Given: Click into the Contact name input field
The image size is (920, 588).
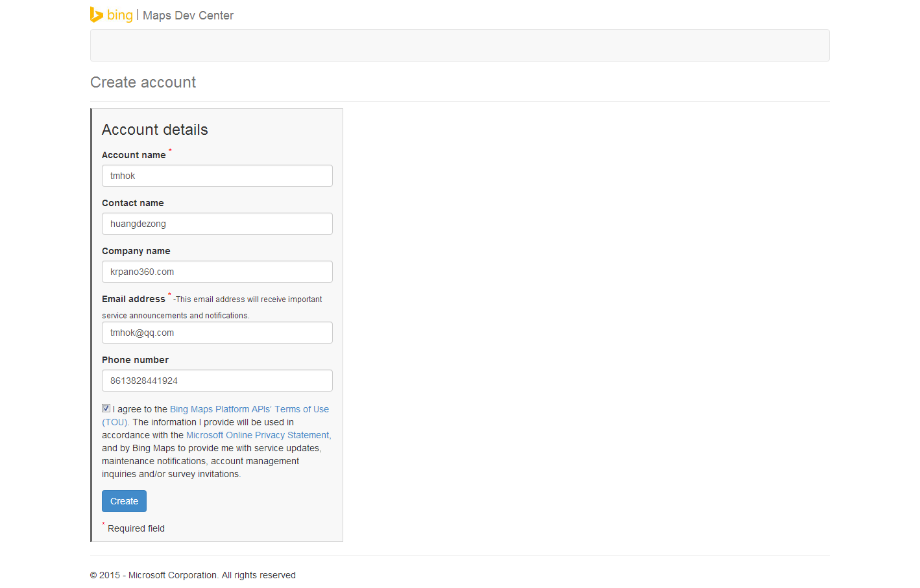Looking at the screenshot, I should [217, 224].
